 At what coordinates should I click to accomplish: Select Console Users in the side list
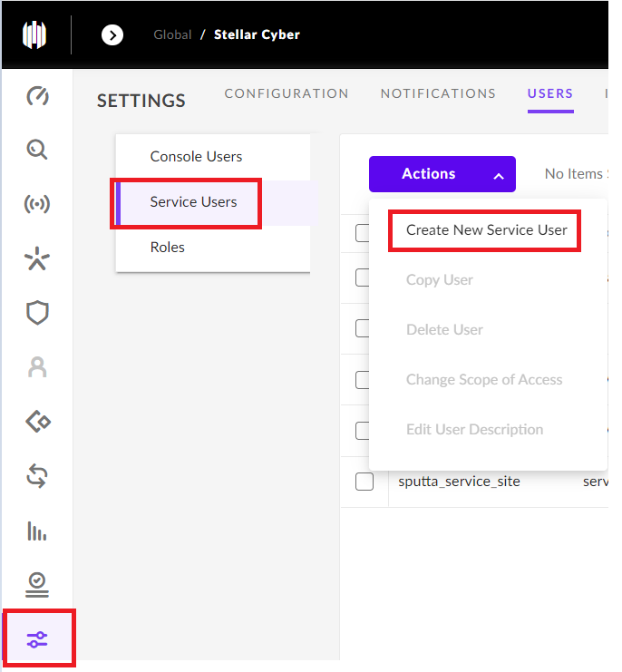point(196,157)
